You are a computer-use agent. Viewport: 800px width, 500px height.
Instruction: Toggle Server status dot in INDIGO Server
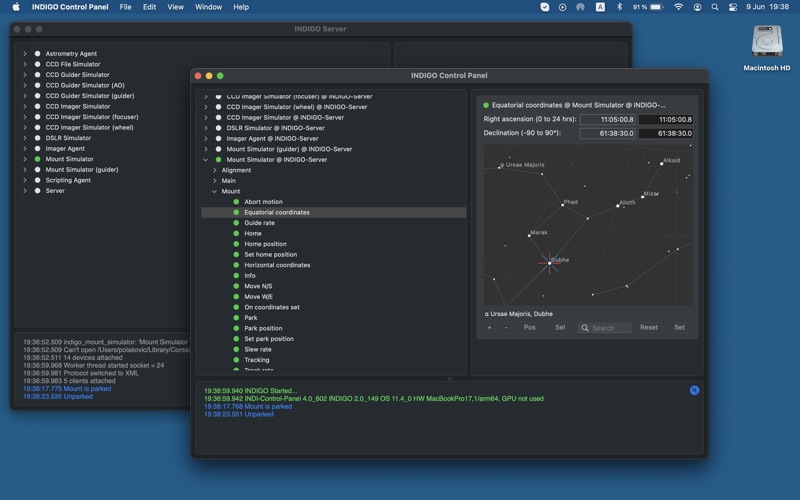(x=37, y=191)
